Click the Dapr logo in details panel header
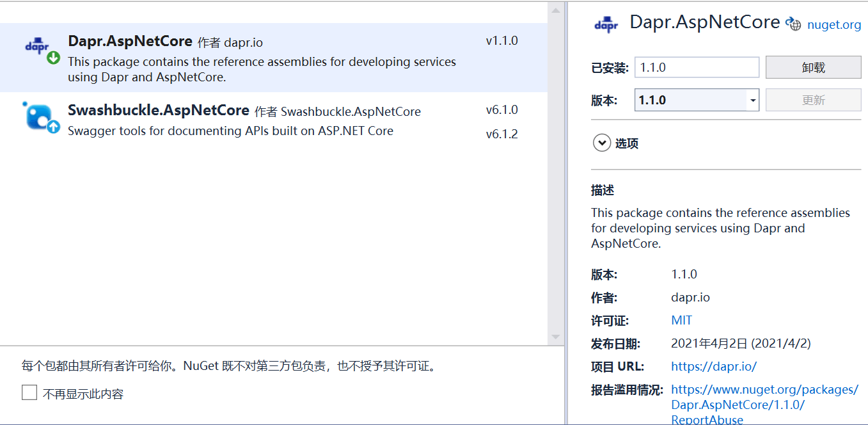868x425 pixels. 606,25
